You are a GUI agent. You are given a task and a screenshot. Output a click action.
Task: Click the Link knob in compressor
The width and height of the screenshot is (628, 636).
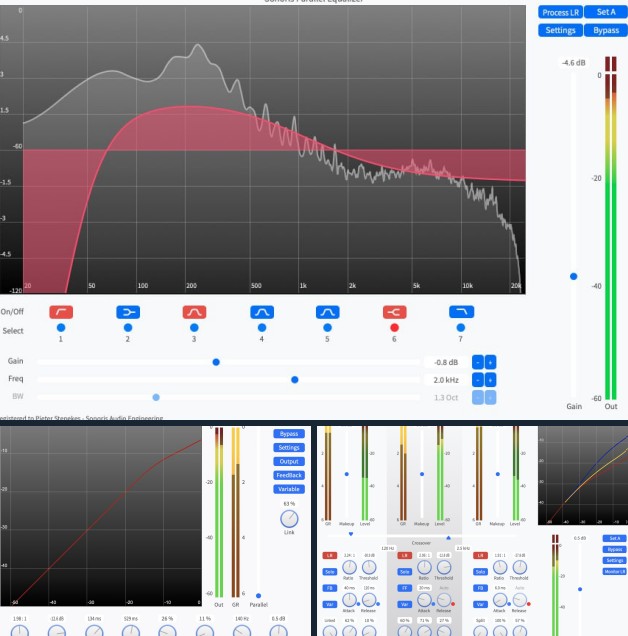(x=289, y=519)
